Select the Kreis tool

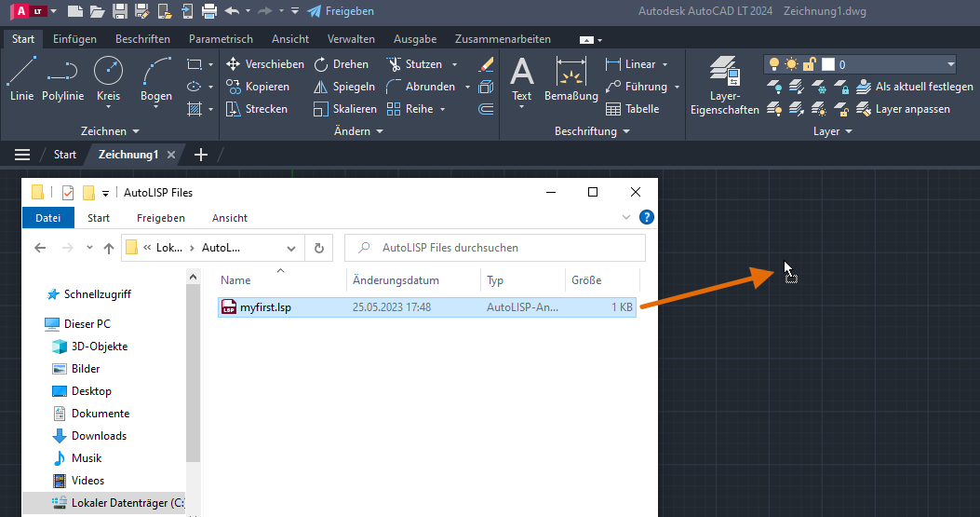pyautogui.click(x=108, y=75)
